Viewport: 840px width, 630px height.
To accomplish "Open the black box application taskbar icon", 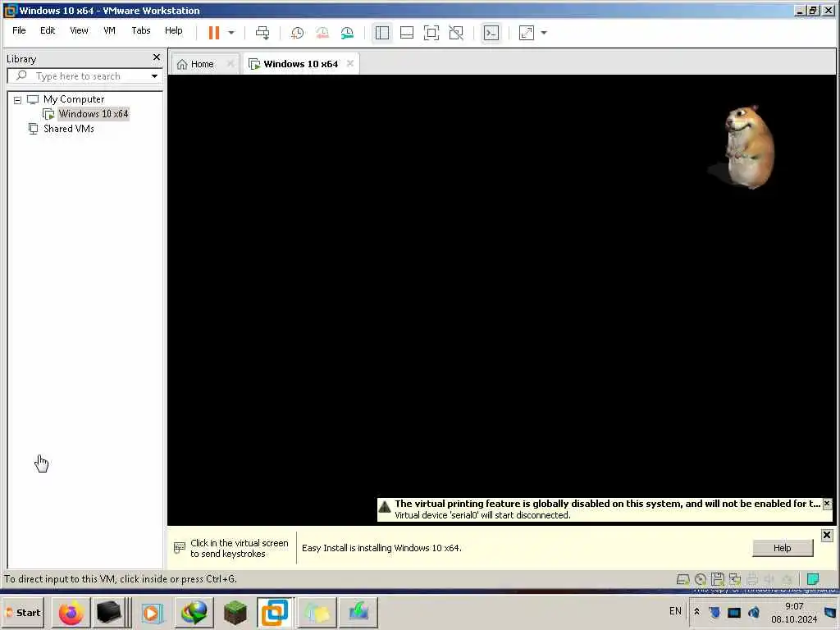I will 109,612.
